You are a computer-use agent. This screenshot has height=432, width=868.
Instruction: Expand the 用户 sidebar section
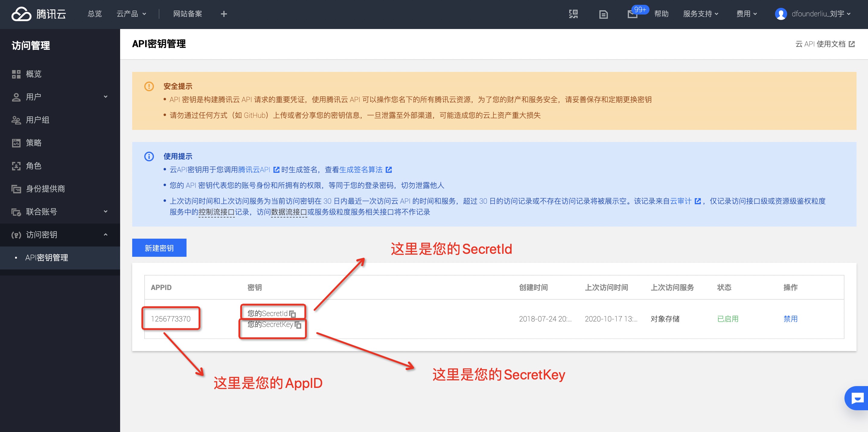[60, 97]
